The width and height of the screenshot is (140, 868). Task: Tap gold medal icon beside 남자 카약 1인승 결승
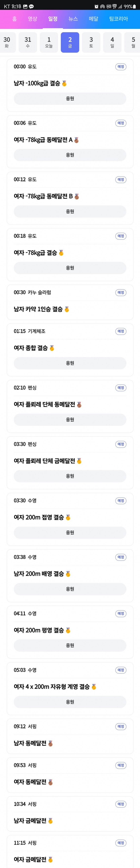pyautogui.click(x=67, y=309)
